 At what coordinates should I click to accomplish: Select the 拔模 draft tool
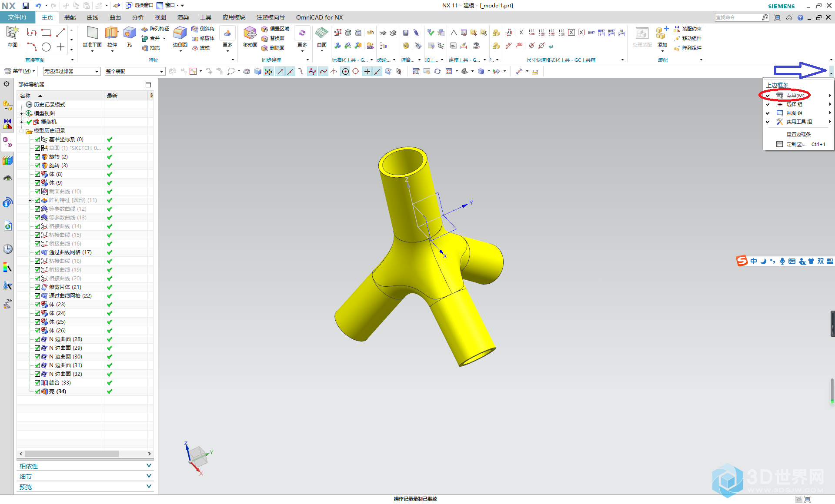coord(201,48)
